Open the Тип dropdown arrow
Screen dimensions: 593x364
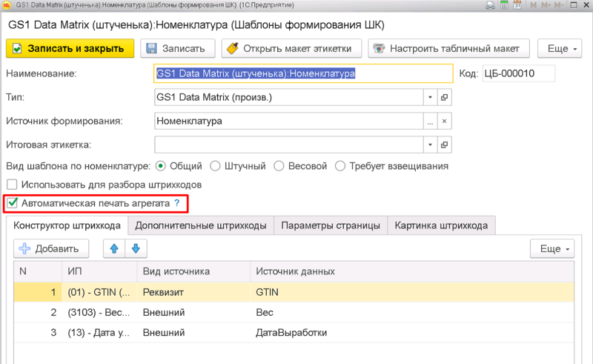pos(430,97)
